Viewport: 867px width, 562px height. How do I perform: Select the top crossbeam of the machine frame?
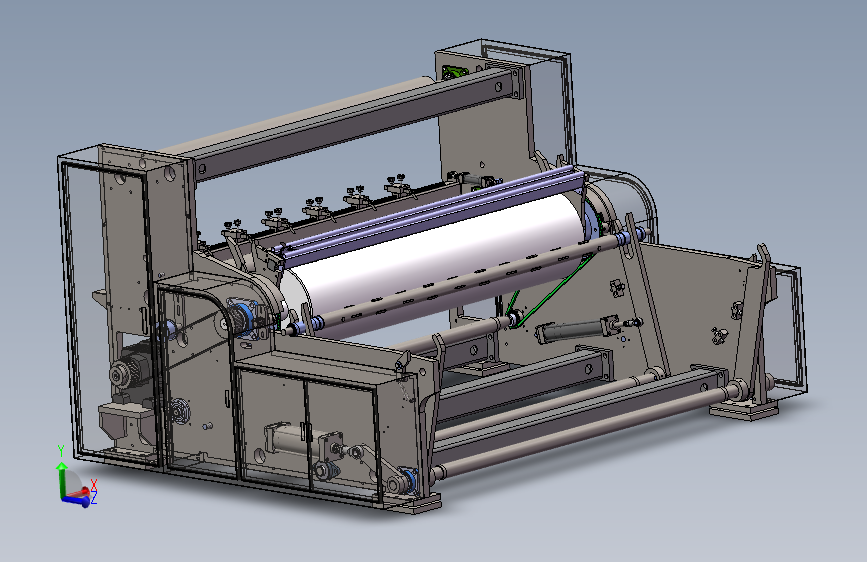pyautogui.click(x=354, y=126)
